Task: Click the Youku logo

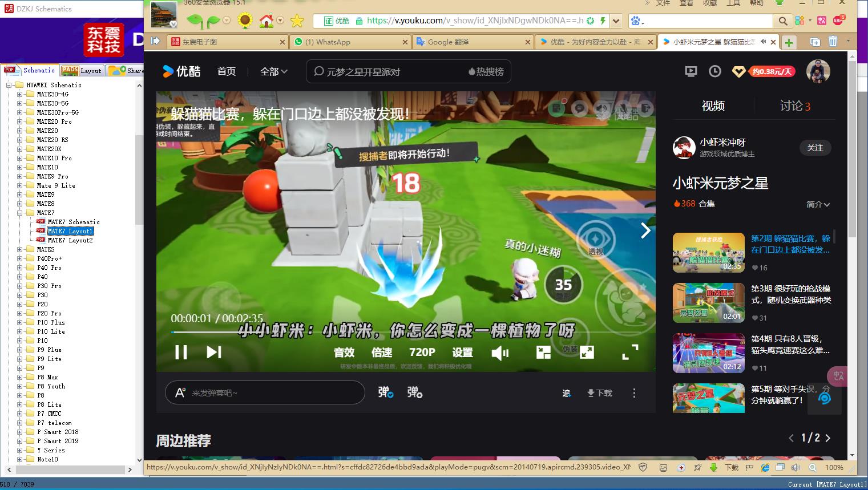Action: click(181, 71)
